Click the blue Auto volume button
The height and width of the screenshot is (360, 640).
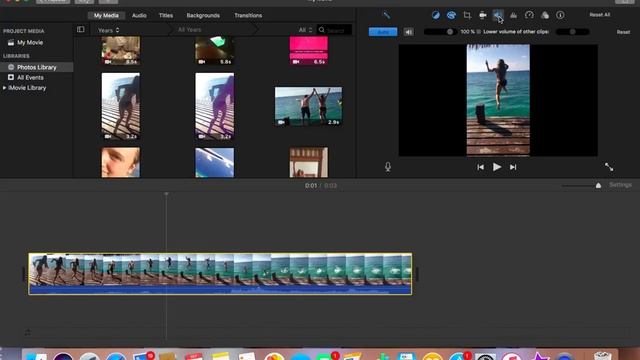[x=383, y=32]
